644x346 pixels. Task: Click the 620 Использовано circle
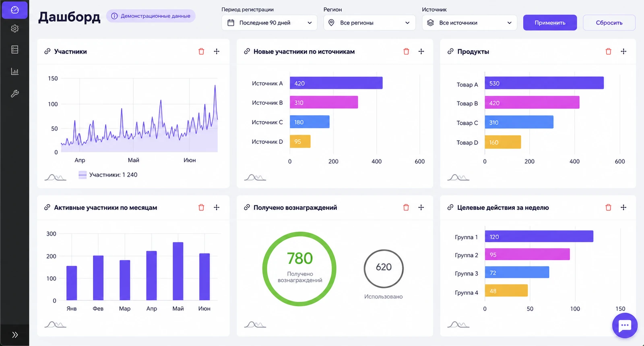384,269
